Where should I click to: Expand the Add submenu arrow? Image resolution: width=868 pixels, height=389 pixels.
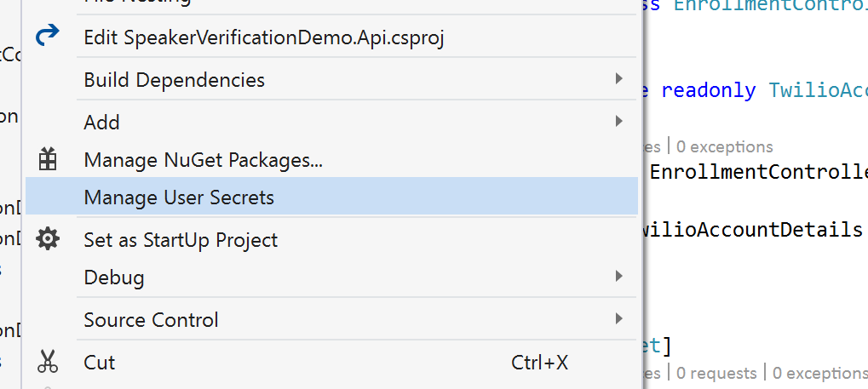(x=619, y=121)
